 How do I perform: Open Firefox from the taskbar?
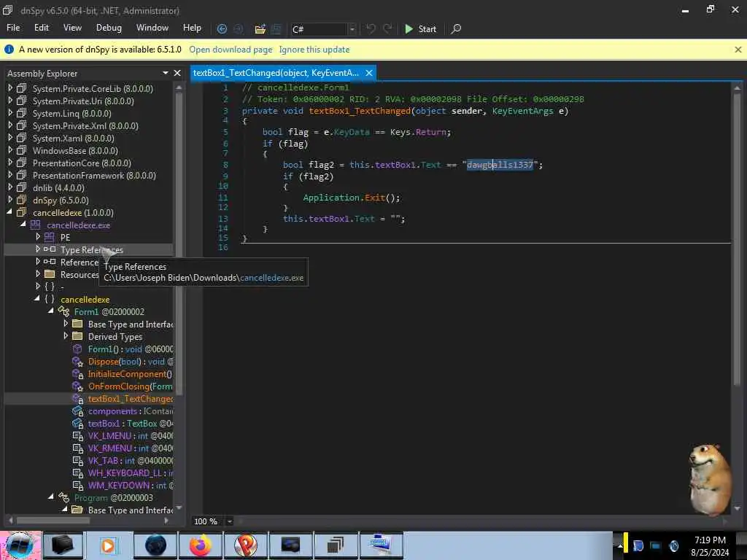coord(201,545)
